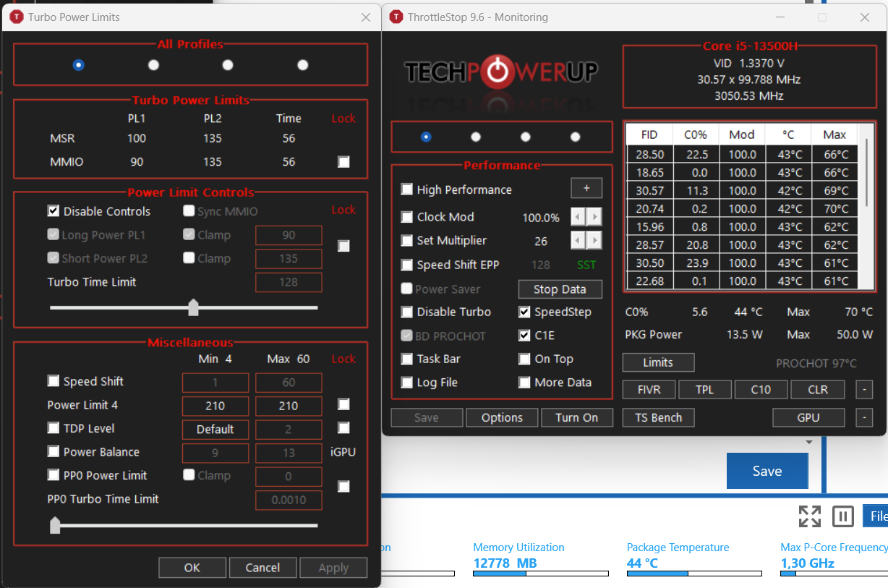888x588 pixels.
Task: Click the minus button next to GPU
Action: point(863,417)
